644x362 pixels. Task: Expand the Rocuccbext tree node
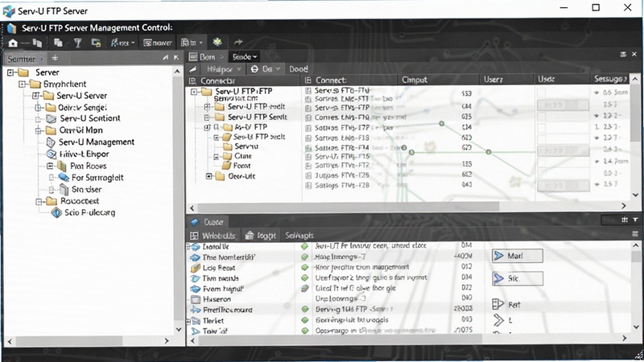[x=39, y=201]
